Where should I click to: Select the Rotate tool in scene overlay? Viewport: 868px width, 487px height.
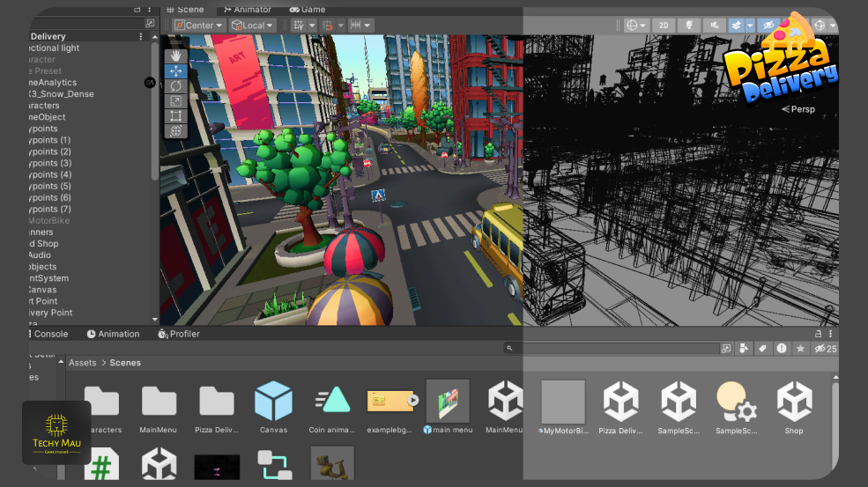176,85
